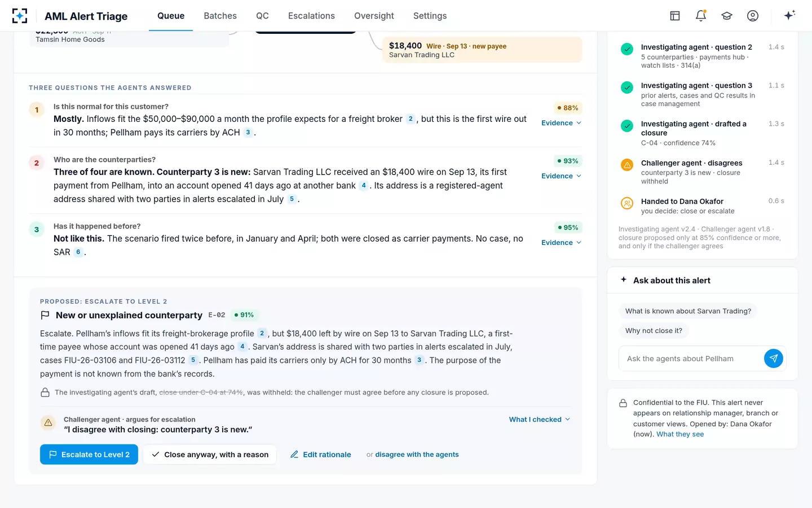812x508 pixels.
Task: Click citation badge 2 after 'freight broker'
Action: coord(411,119)
